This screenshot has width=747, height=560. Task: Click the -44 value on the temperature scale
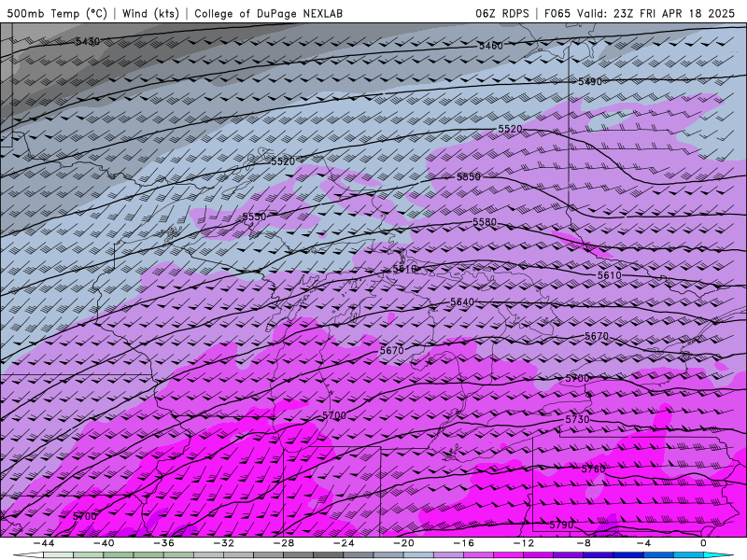click(x=43, y=543)
